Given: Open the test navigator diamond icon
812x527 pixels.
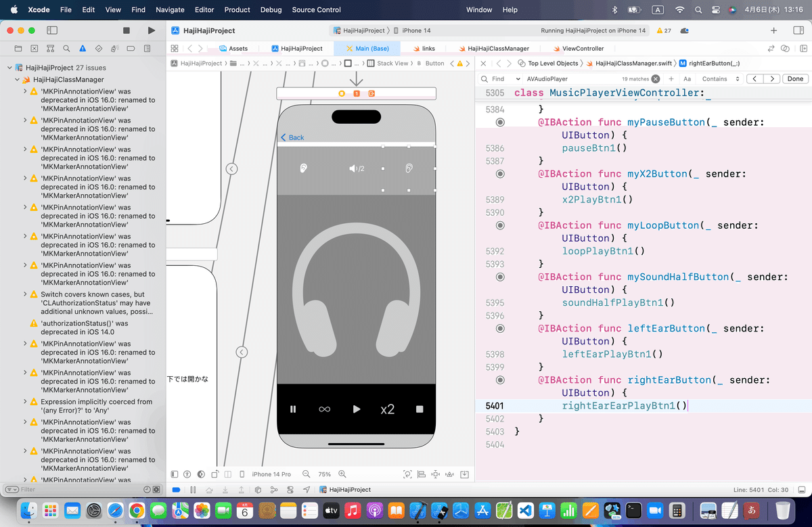Looking at the screenshot, I should [99, 49].
